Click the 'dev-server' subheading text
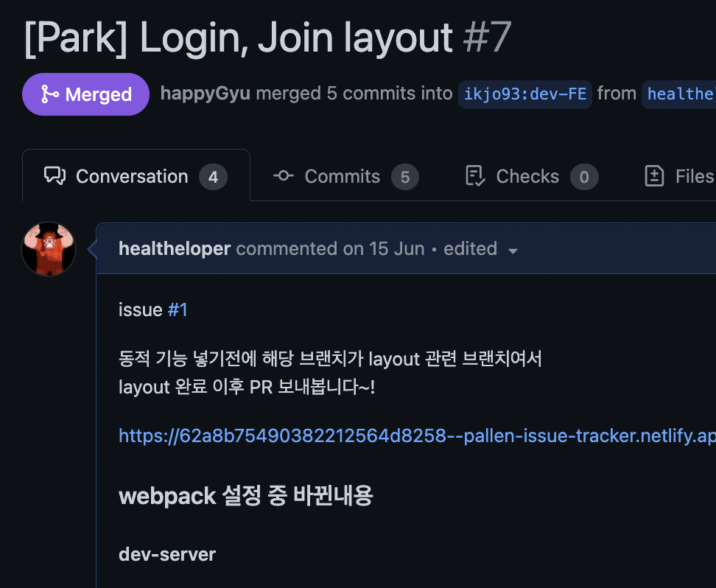This screenshot has width=716, height=588. [167, 555]
